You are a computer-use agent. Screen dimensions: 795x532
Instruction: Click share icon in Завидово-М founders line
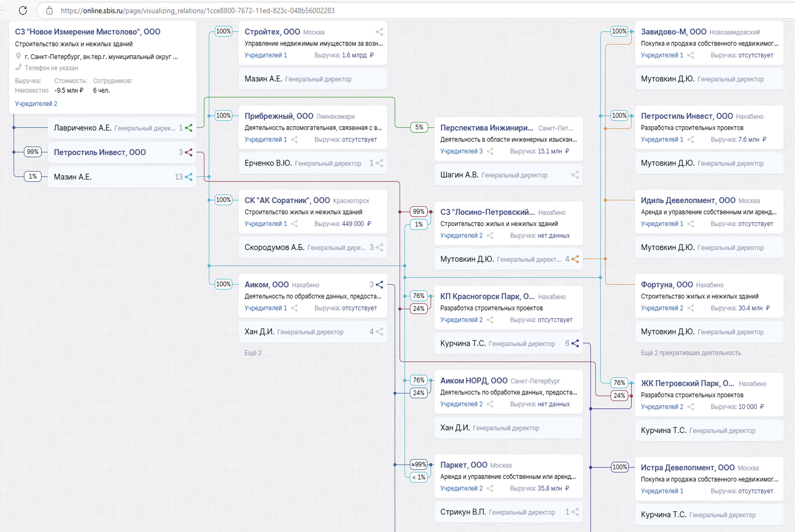(x=691, y=55)
